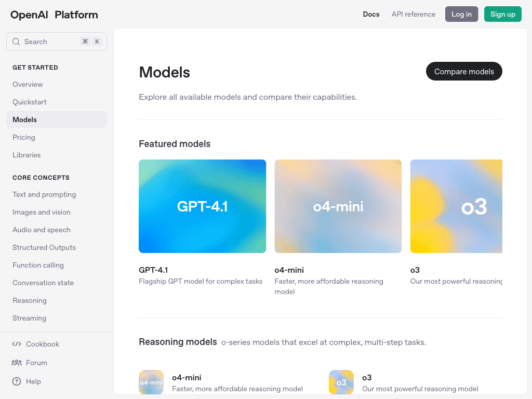Open Streaming guide in sidebar

57,318
